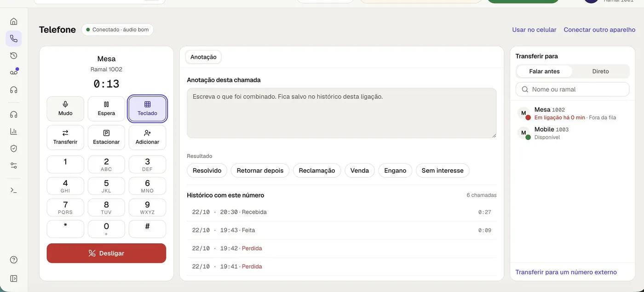This screenshot has height=292, width=644.
Task: Dial keypad digit 8 TUV
Action: pos(106,207)
